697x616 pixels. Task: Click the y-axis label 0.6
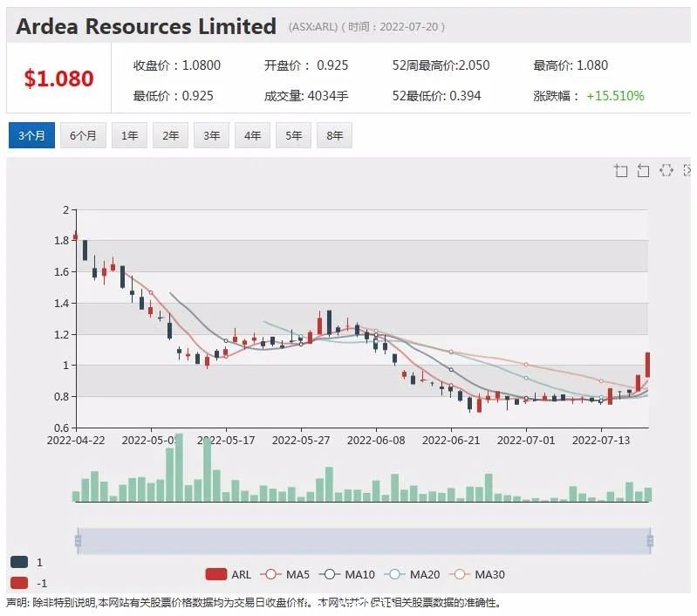(62, 428)
